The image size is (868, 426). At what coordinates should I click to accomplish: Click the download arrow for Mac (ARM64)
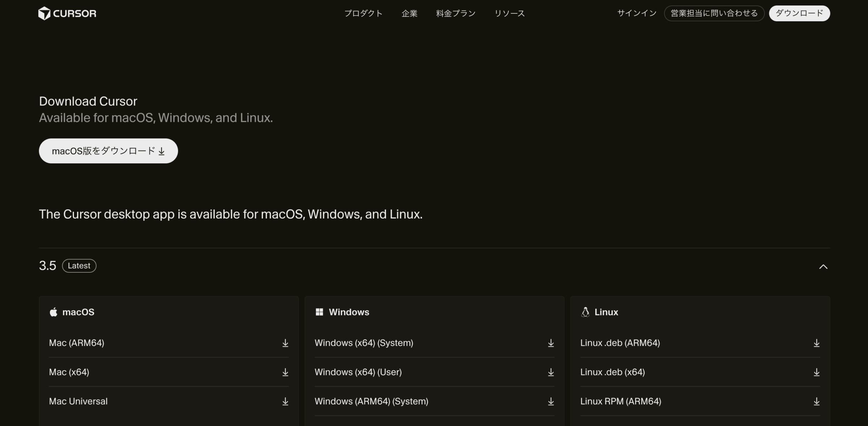point(285,343)
